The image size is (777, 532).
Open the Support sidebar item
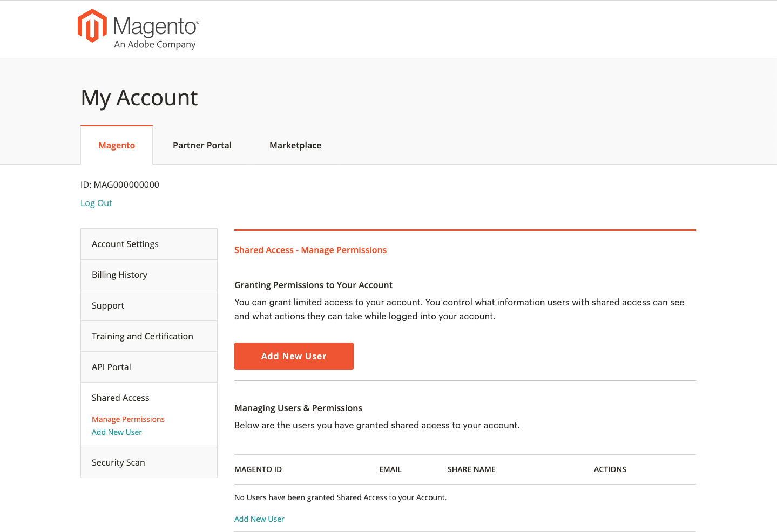pyautogui.click(x=149, y=305)
